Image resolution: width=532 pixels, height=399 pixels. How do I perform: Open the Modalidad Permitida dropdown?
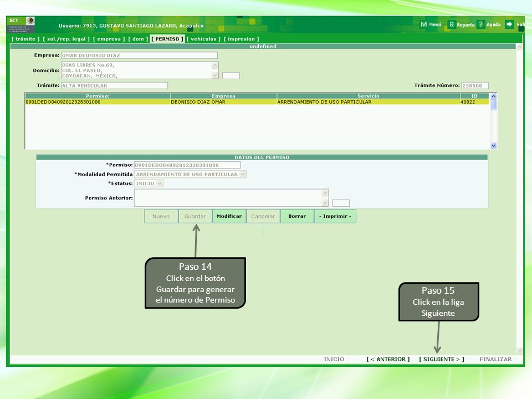(190, 175)
